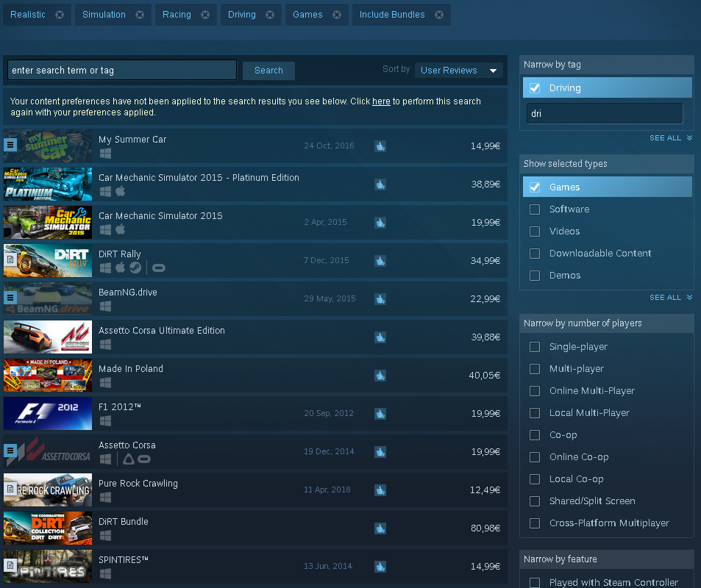This screenshot has height=588, width=701.
Task: Click the 80,98€ price of DiRT Bundle
Action: click(485, 528)
